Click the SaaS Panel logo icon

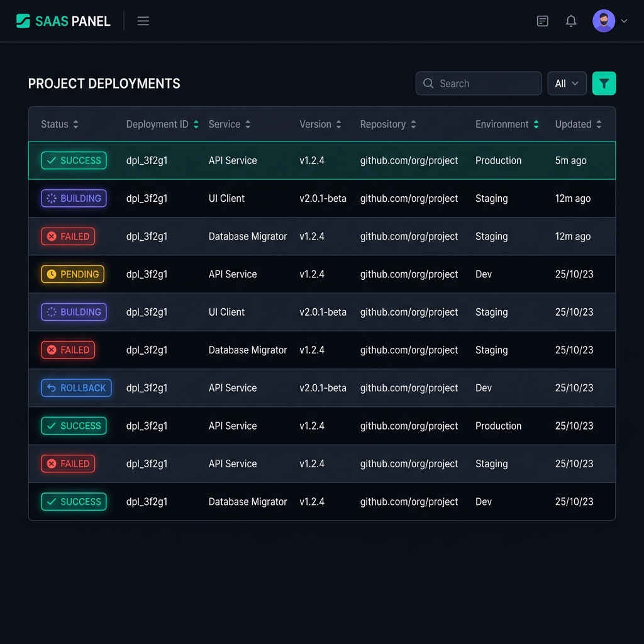(23, 21)
